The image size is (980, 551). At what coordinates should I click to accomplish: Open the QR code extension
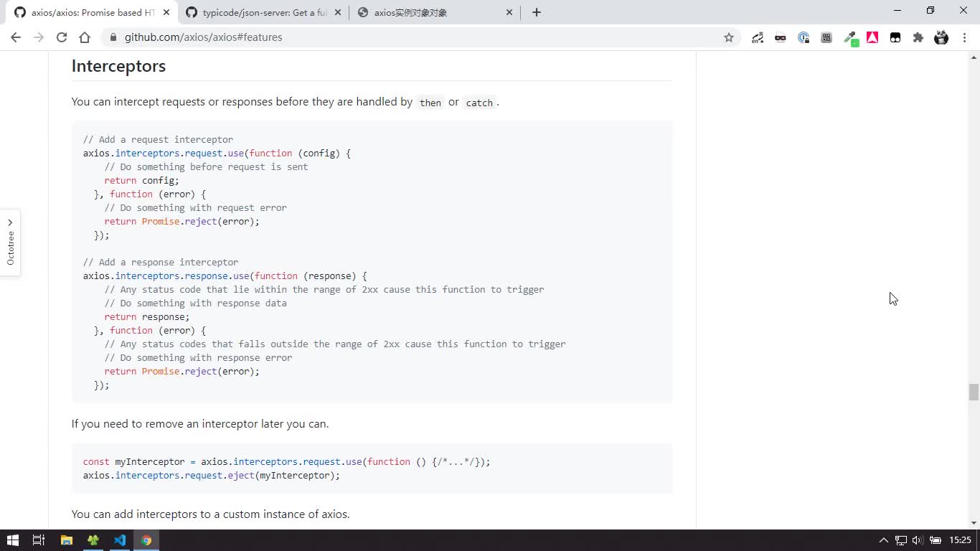tap(826, 37)
